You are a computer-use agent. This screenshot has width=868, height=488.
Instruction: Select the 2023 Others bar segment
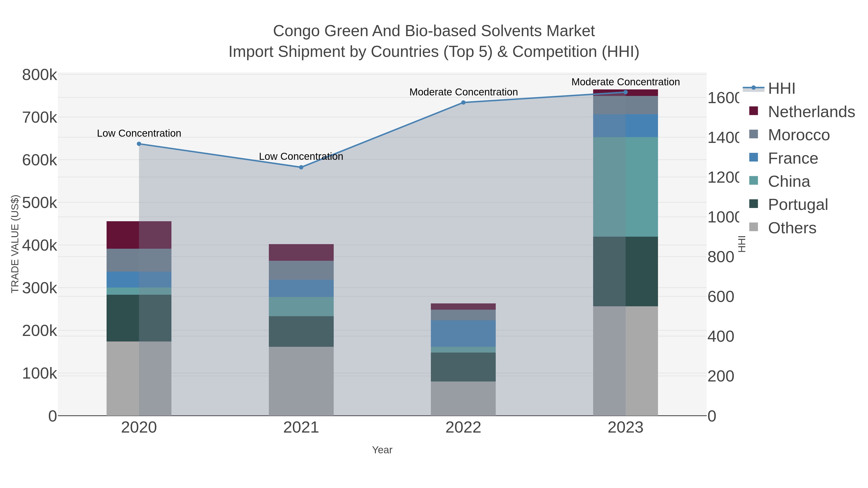pyautogui.click(x=626, y=361)
